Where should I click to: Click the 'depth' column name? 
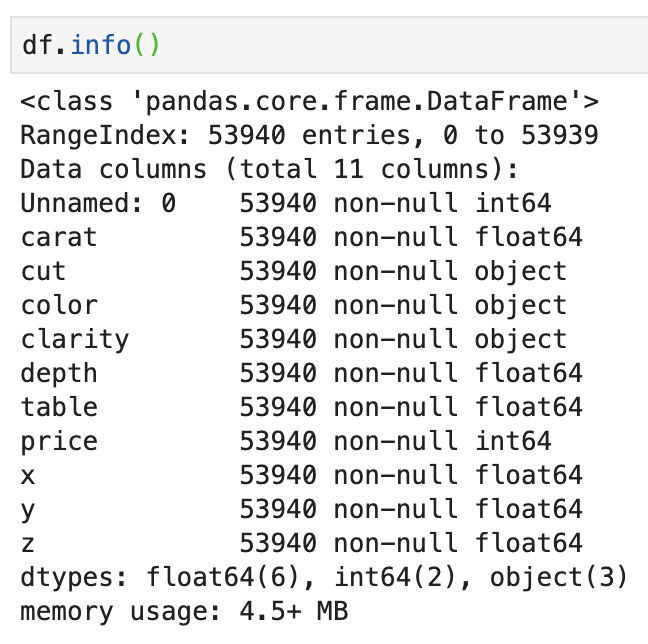(59, 373)
